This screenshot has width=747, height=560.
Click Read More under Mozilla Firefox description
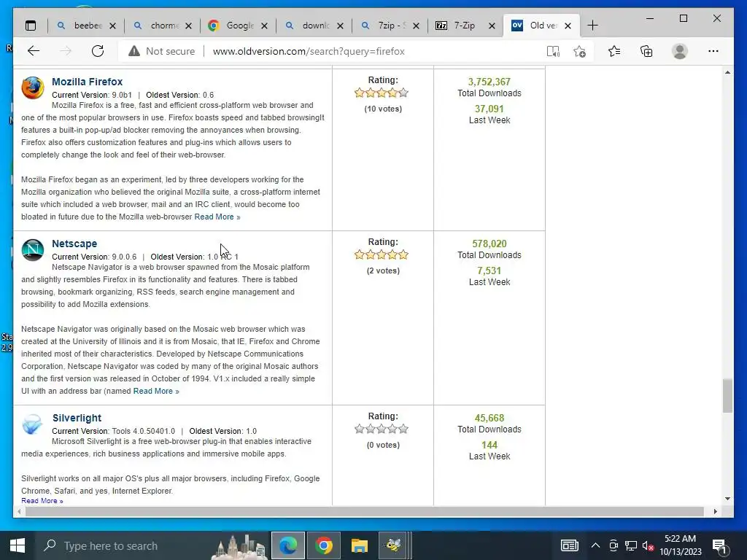(217, 217)
